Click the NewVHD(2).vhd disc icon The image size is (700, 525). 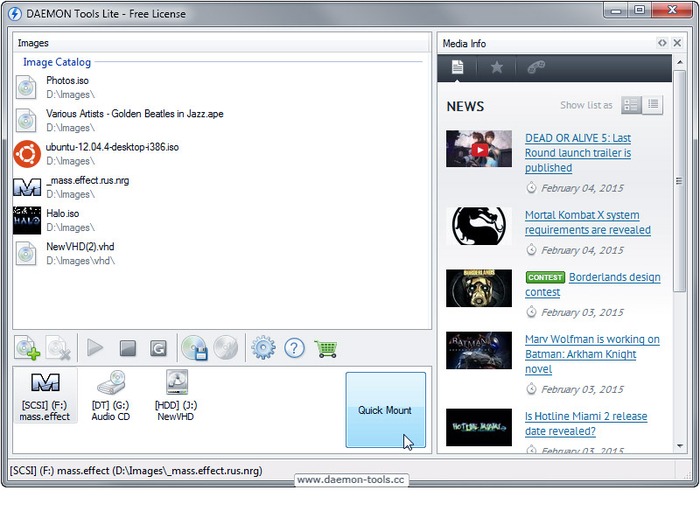pyautogui.click(x=26, y=253)
